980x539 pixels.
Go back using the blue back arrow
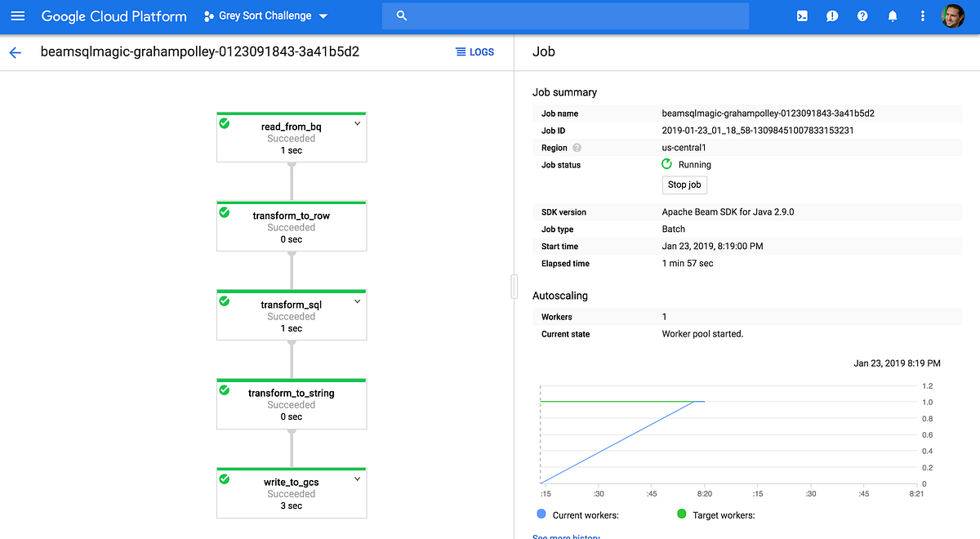point(15,51)
